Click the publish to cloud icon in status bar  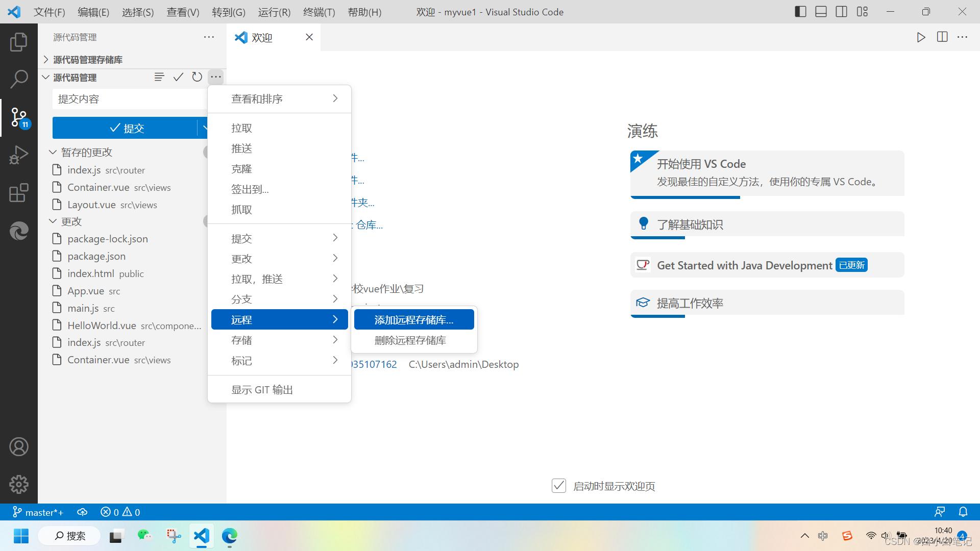(82, 512)
